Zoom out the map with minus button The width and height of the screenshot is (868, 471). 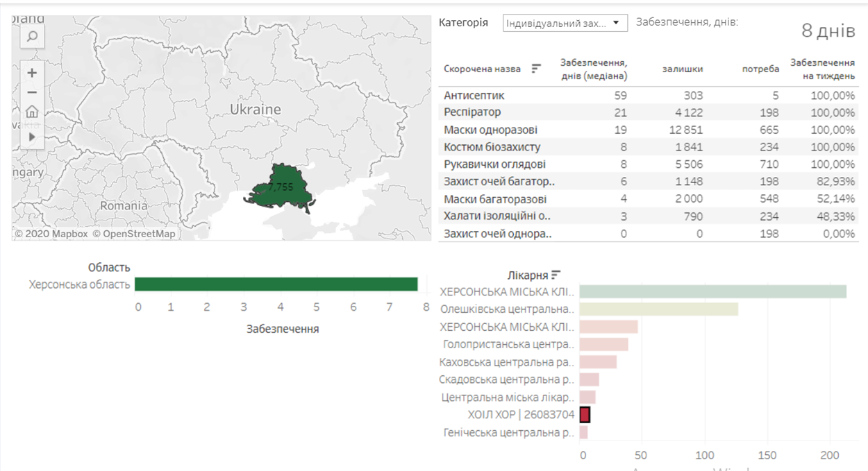tap(32, 92)
